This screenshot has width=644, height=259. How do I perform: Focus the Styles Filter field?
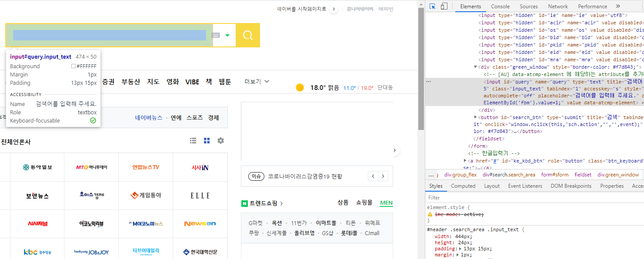coord(534,198)
